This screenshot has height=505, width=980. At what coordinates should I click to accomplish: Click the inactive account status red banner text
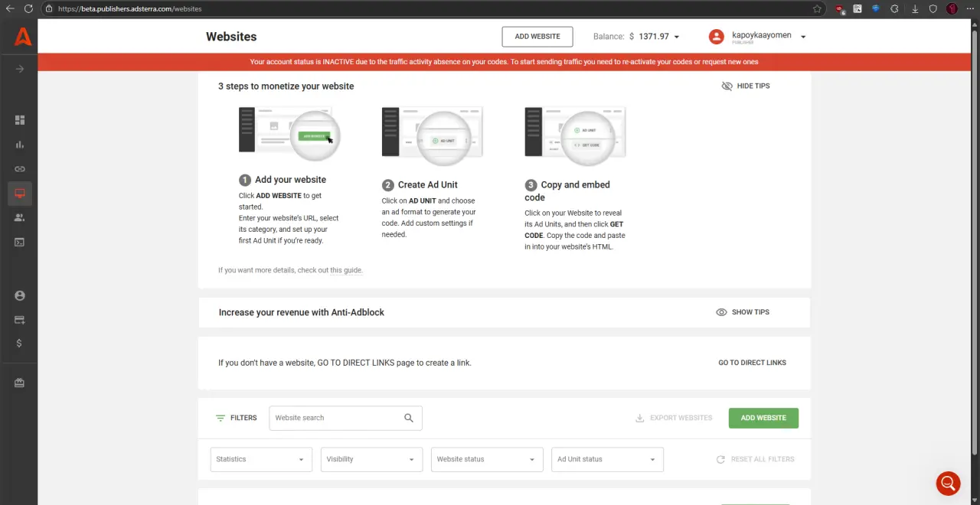coord(504,62)
